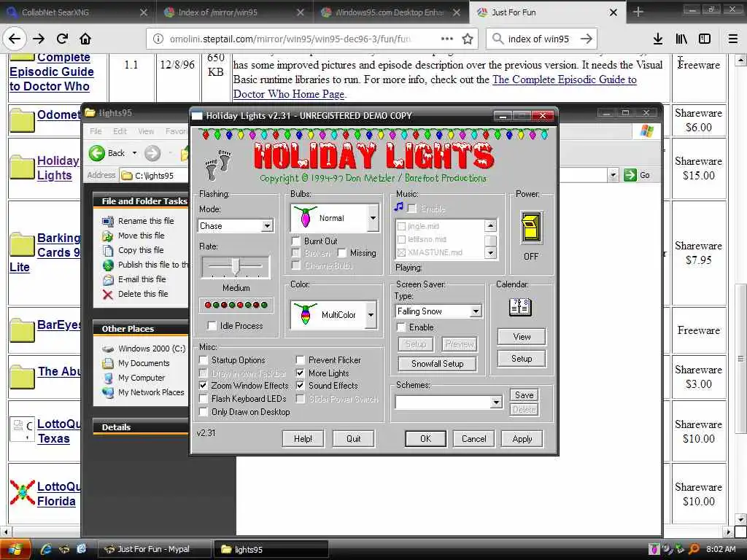Check Only Draw on Desktop

(x=204, y=412)
